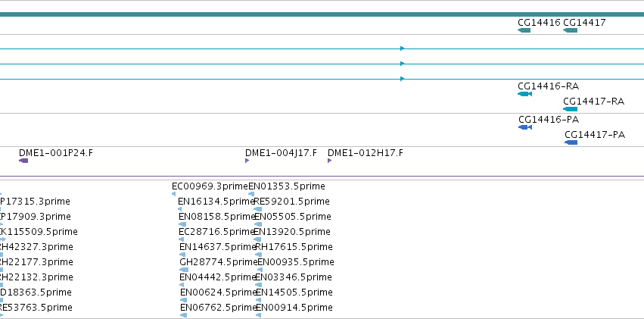Click the DME1-012H17.F purple arrow marker
This screenshot has height=319, width=644.
point(330,161)
